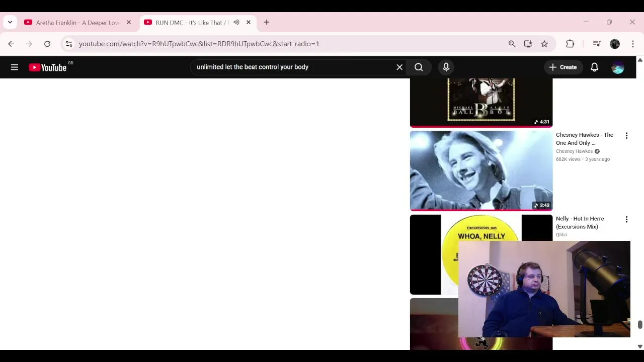This screenshot has height=362, width=644.
Task: Open the zoom magnifier in address bar
Action: [512, 44]
